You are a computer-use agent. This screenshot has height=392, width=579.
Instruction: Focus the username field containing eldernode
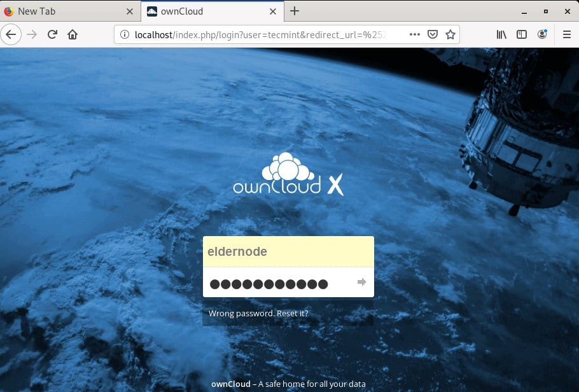tap(288, 252)
